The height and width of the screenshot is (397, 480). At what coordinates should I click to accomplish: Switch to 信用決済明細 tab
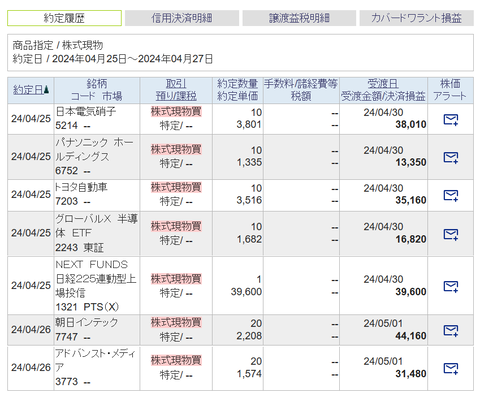click(182, 18)
